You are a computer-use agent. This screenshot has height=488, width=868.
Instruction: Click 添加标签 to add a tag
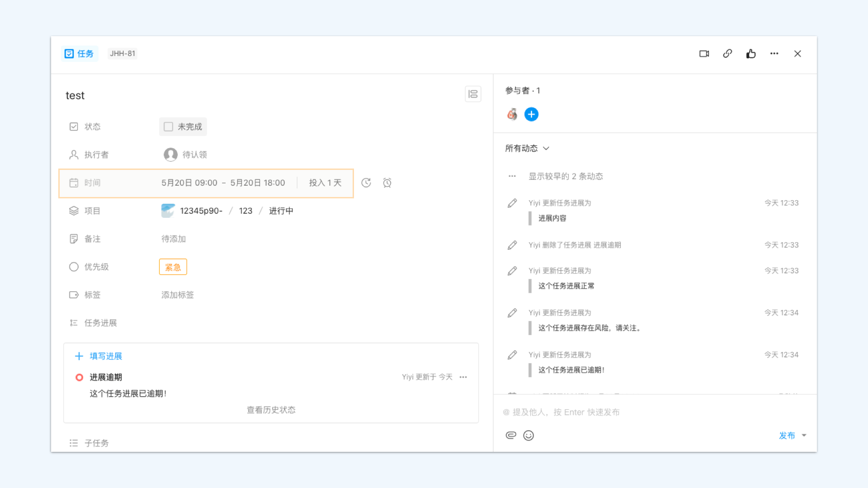tap(178, 295)
